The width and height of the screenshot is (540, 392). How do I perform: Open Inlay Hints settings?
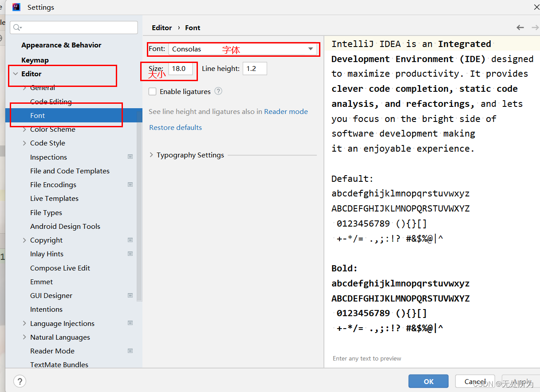point(47,254)
